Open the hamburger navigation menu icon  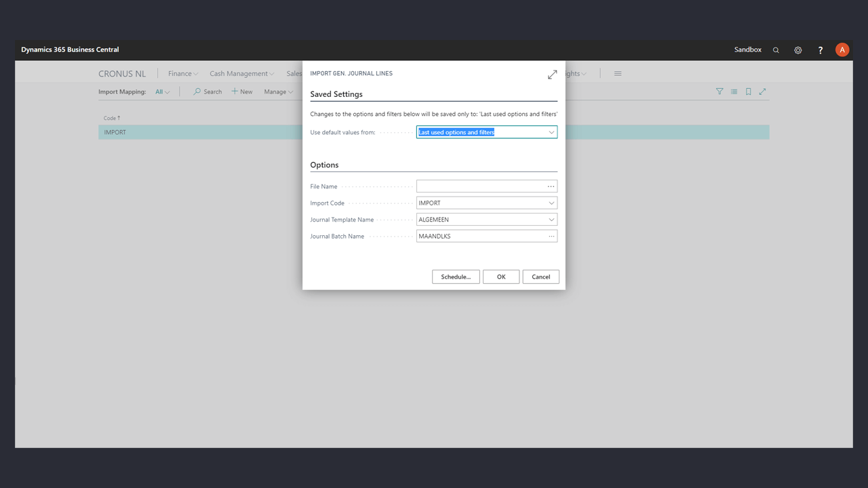click(618, 73)
